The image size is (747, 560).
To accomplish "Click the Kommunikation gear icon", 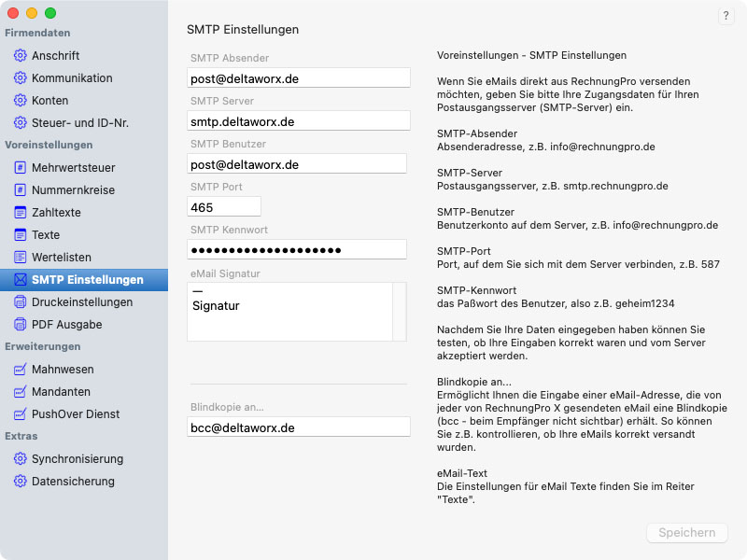I will tap(21, 78).
